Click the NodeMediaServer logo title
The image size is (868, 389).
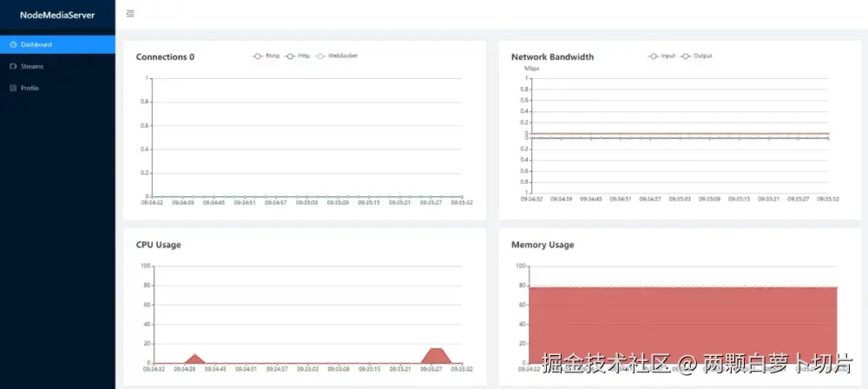57,15
